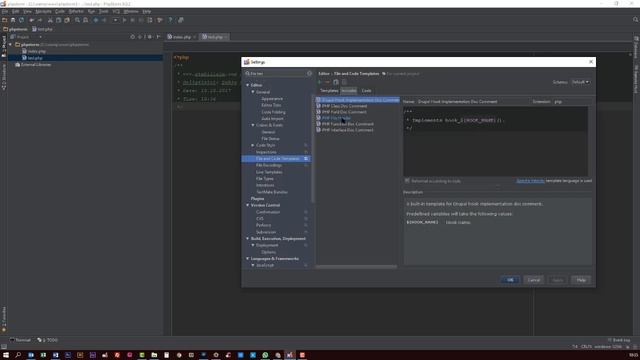This screenshot has width=640, height=360.
Task: Click the hide Project panel icon
Action: coord(158,37)
